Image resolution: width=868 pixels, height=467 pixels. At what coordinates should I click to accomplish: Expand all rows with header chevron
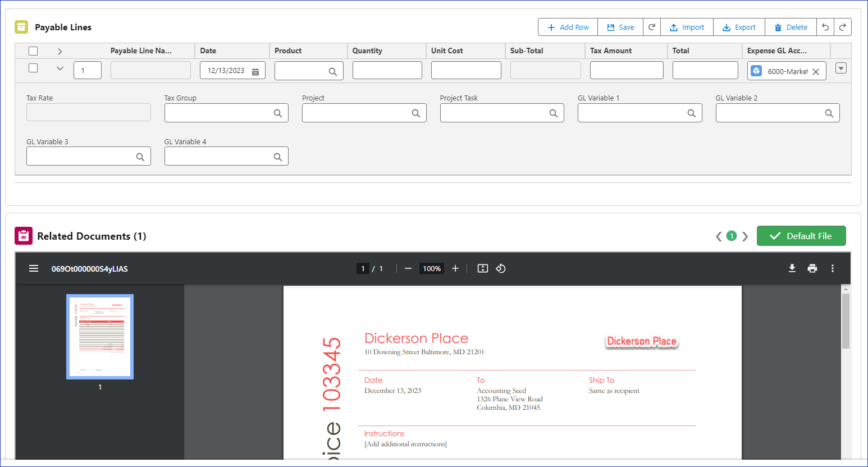click(60, 51)
